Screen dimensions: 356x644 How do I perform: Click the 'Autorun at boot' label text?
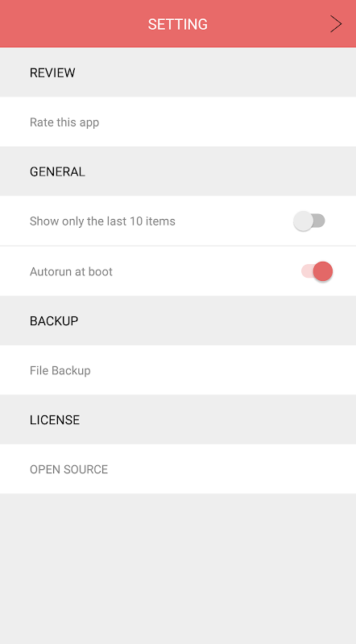pos(71,271)
